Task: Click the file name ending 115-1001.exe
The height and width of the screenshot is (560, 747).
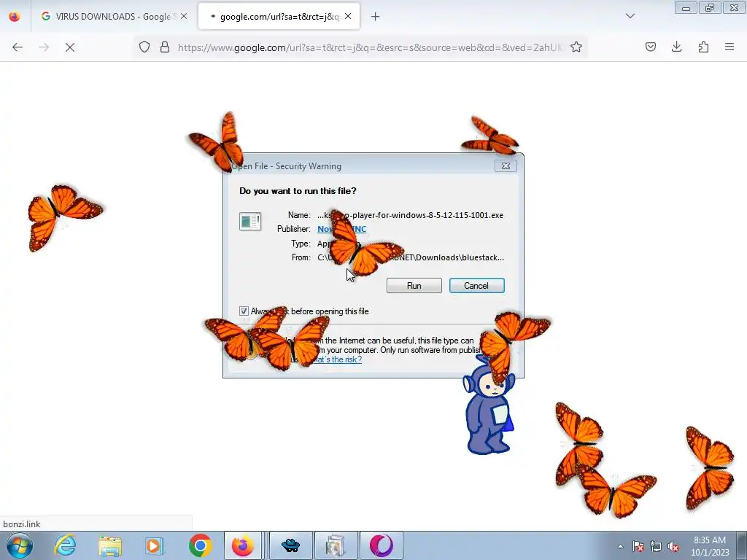Action: click(x=410, y=215)
